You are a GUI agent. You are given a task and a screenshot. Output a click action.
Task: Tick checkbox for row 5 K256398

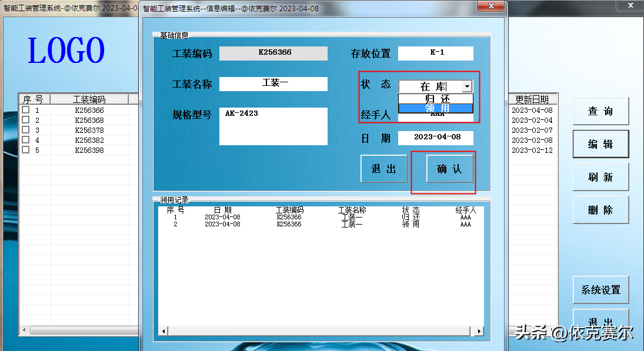pyautogui.click(x=25, y=149)
